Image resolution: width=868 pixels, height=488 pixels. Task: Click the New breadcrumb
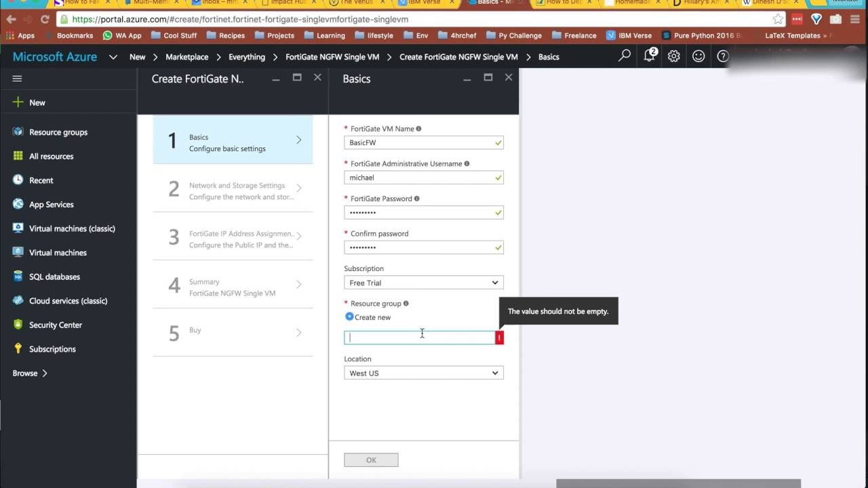tap(138, 57)
